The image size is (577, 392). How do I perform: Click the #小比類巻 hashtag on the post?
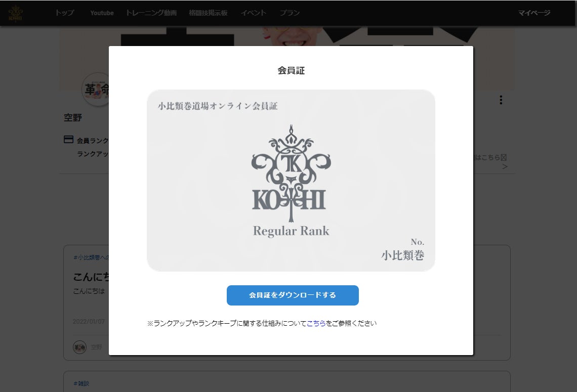pos(91,257)
